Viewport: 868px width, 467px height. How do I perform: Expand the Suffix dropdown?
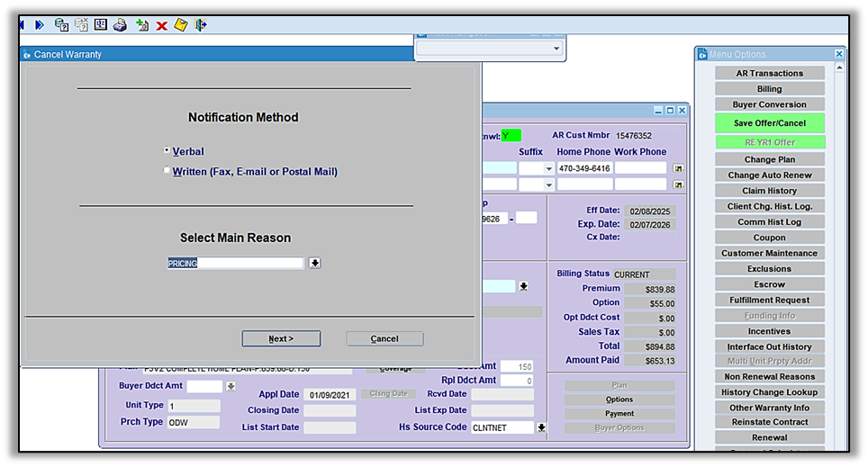(548, 168)
